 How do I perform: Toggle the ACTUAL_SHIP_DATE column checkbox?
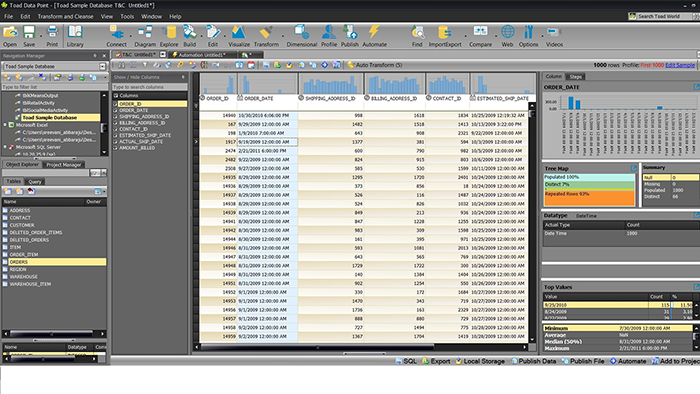pos(115,141)
